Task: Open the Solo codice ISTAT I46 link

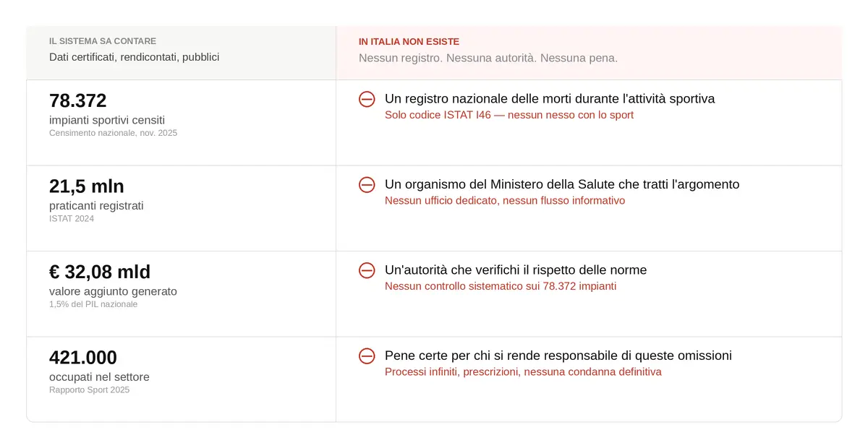Action: click(510, 115)
